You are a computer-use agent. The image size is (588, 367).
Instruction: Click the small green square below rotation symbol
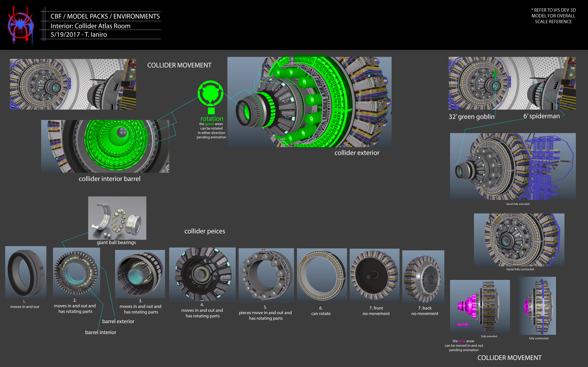click(x=211, y=111)
